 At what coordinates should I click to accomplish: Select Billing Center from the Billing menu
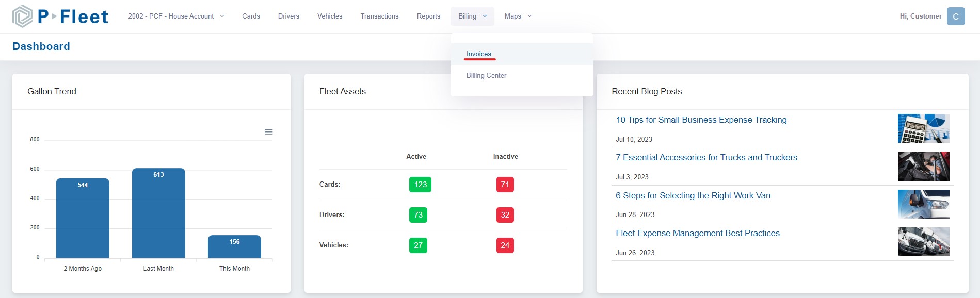pos(486,76)
